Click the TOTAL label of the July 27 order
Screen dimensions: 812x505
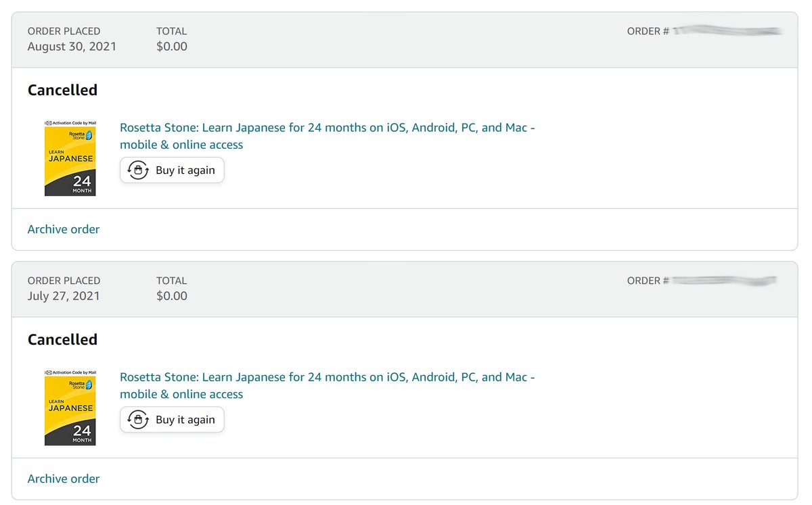(171, 281)
